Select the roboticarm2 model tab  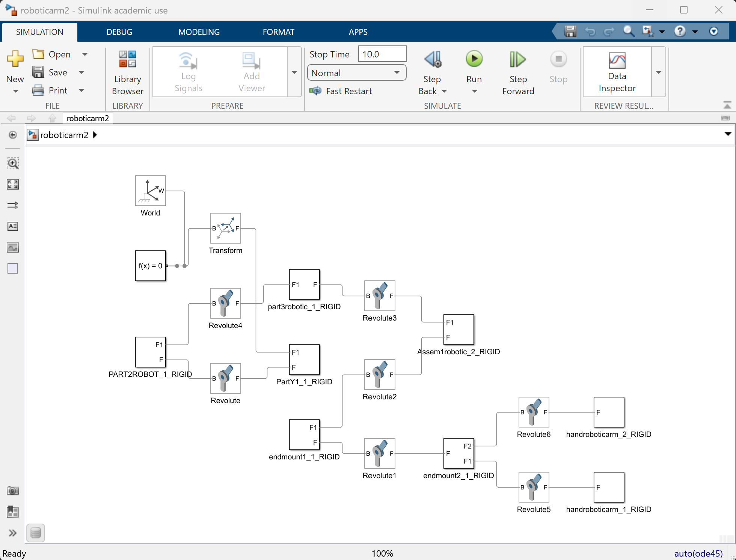(x=88, y=118)
